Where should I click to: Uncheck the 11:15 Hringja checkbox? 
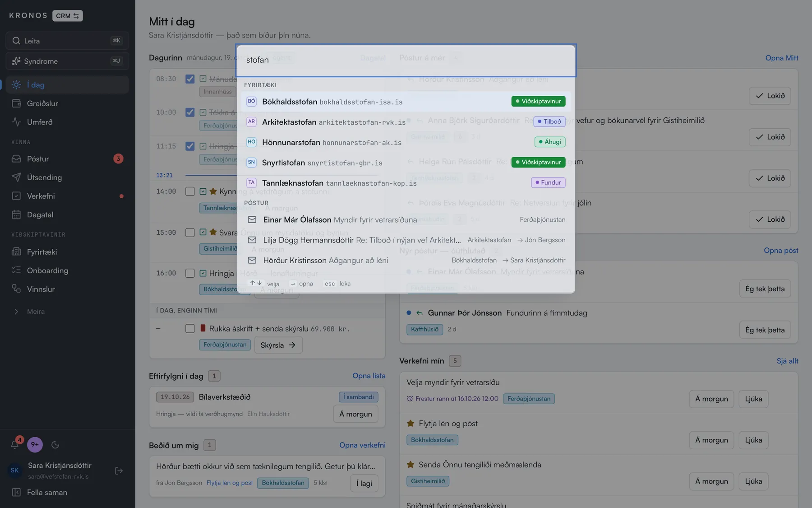point(190,146)
